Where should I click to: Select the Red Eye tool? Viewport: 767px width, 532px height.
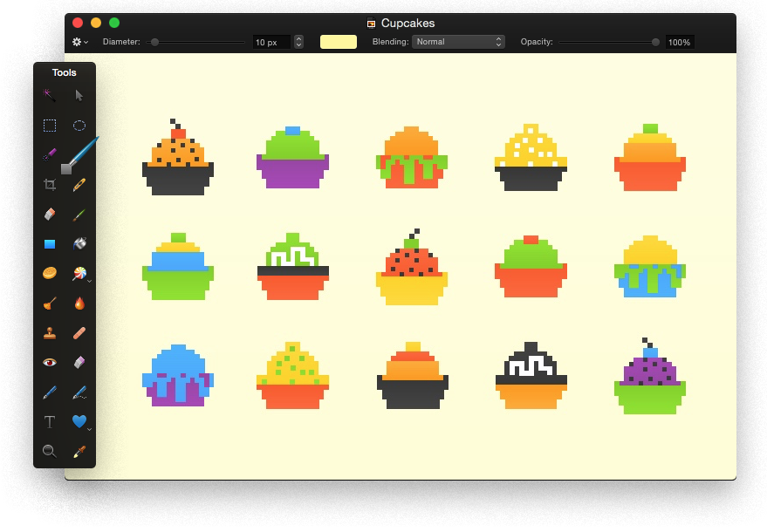click(x=50, y=362)
